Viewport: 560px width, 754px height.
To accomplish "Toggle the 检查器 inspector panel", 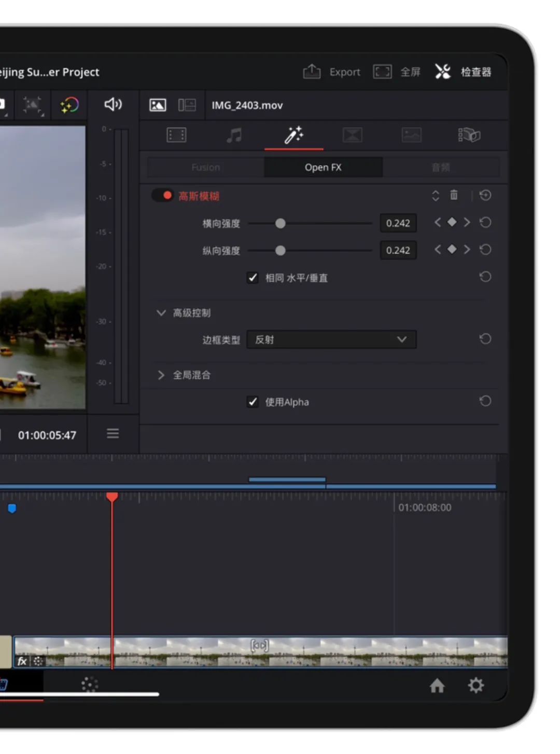I will coord(463,72).
